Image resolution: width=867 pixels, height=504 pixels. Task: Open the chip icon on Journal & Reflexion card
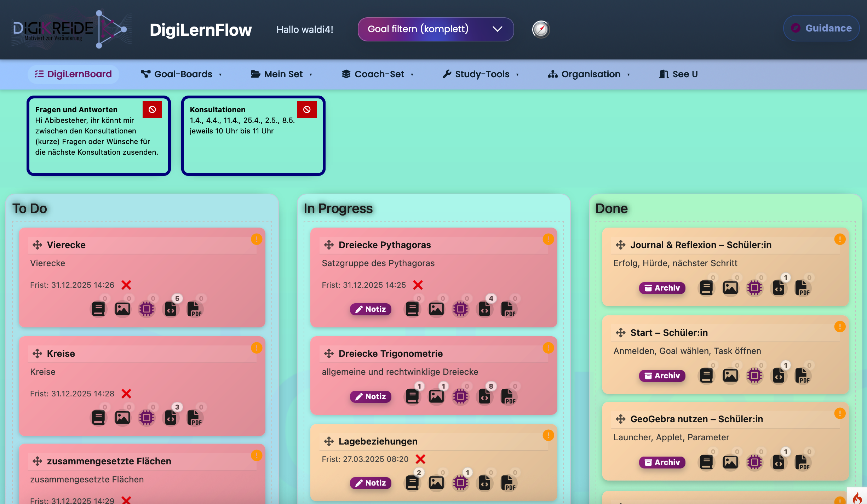pos(754,288)
